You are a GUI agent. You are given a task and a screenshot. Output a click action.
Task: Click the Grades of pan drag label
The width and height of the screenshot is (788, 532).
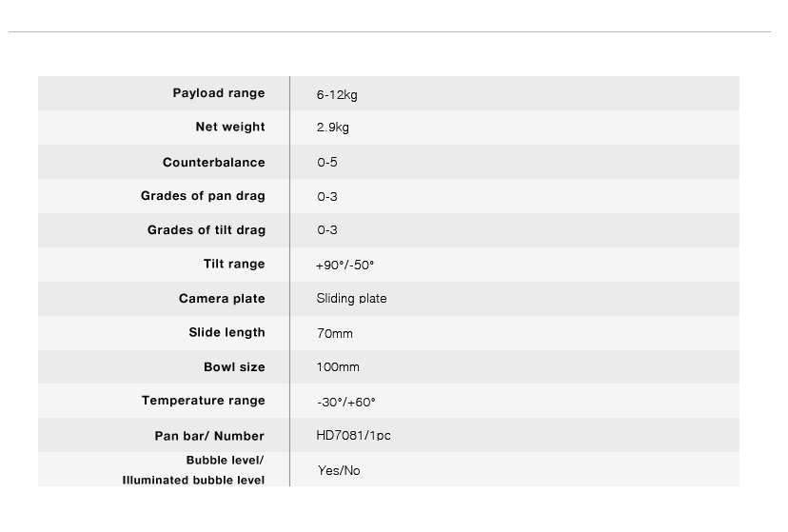click(203, 196)
